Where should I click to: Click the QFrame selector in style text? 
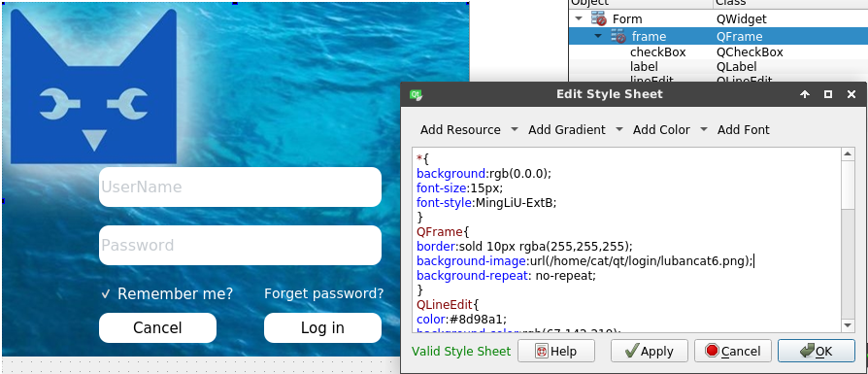[439, 231]
